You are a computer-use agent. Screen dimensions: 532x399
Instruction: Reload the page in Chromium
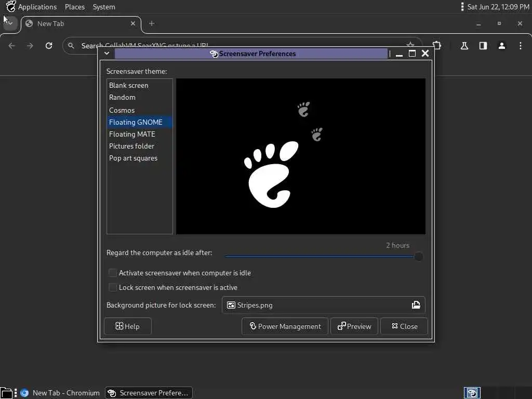pyautogui.click(x=49, y=46)
